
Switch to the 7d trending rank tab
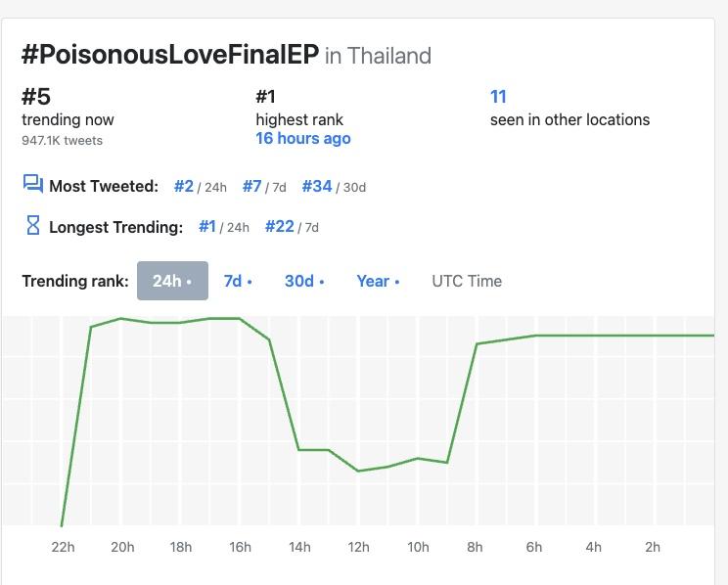237,281
